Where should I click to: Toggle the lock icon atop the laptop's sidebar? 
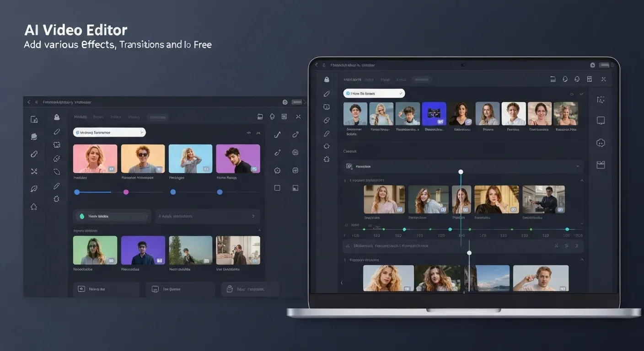[x=327, y=79]
